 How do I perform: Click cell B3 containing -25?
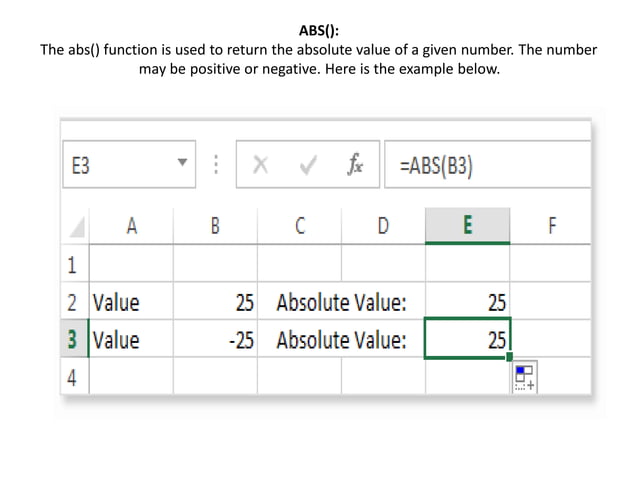click(x=215, y=340)
